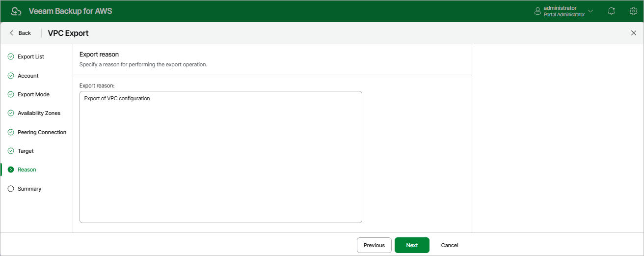Proceed with the Next button
Viewport: 644px width, 256px height.
click(412, 245)
